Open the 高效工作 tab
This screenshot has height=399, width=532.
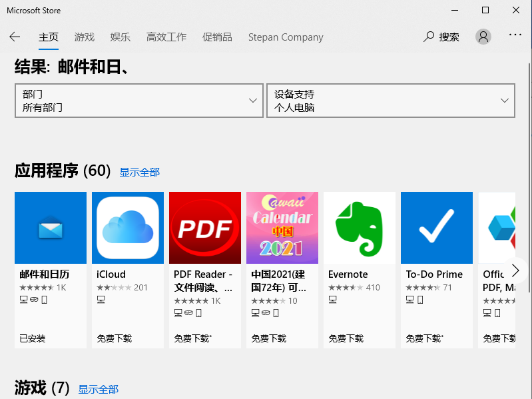[166, 37]
